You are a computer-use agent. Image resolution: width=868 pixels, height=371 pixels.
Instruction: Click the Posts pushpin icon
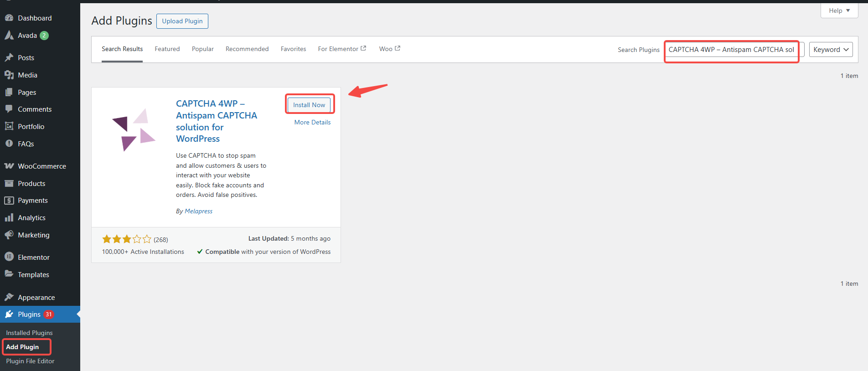(9, 57)
